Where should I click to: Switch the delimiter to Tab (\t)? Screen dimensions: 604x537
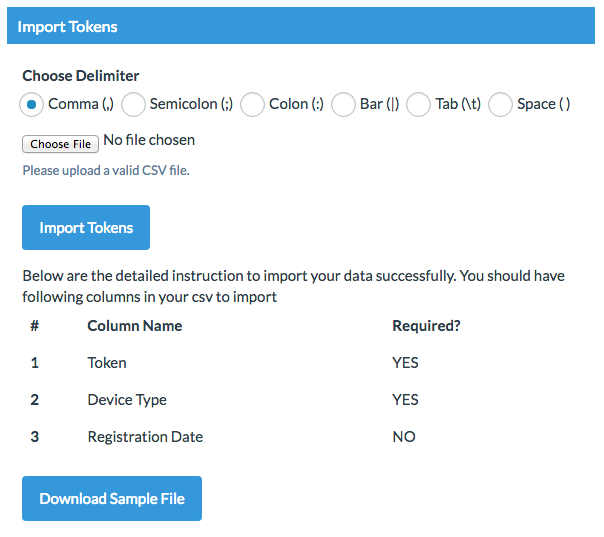click(x=419, y=104)
